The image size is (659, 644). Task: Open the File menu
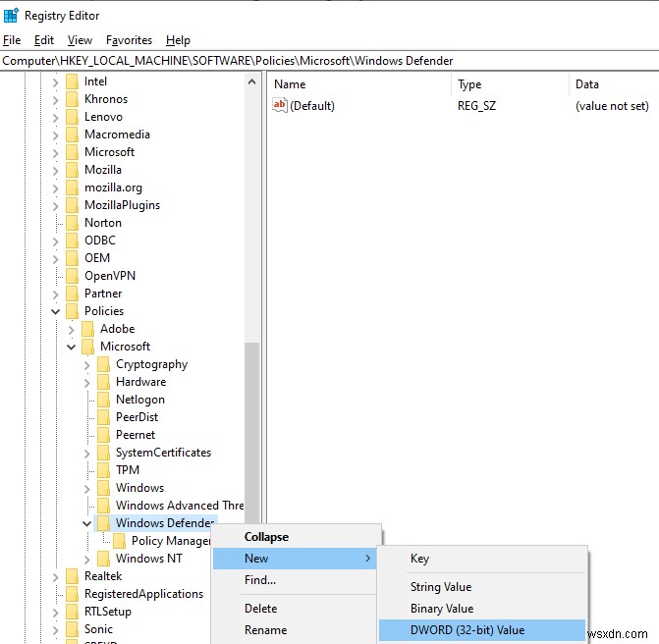tap(12, 40)
